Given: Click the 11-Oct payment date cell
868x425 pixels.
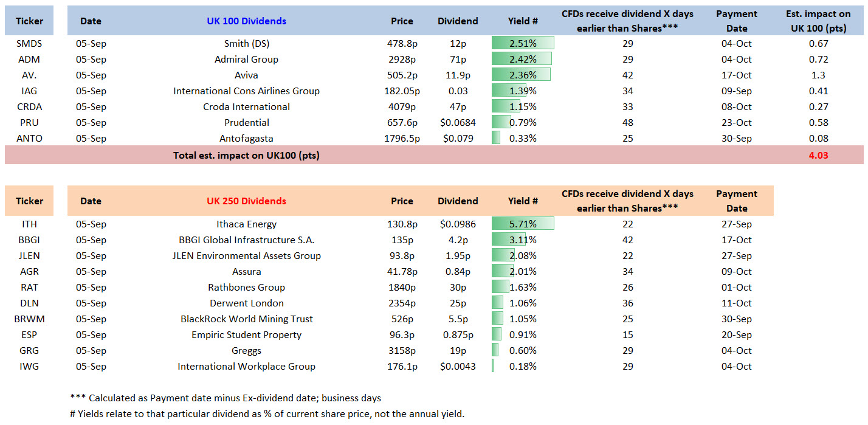Looking at the screenshot, I should coord(736,303).
